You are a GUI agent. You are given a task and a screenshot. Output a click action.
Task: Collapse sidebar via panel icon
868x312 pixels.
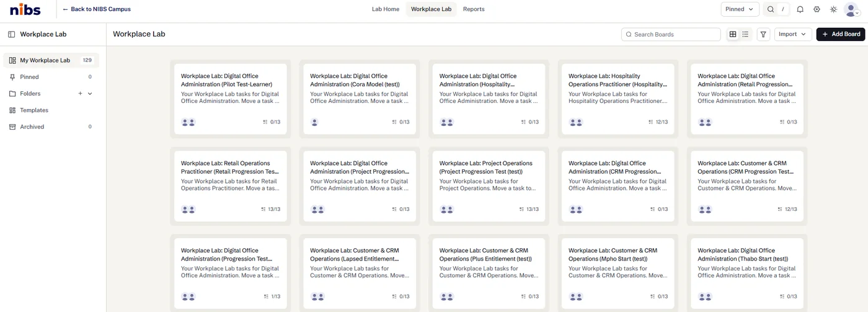(11, 34)
